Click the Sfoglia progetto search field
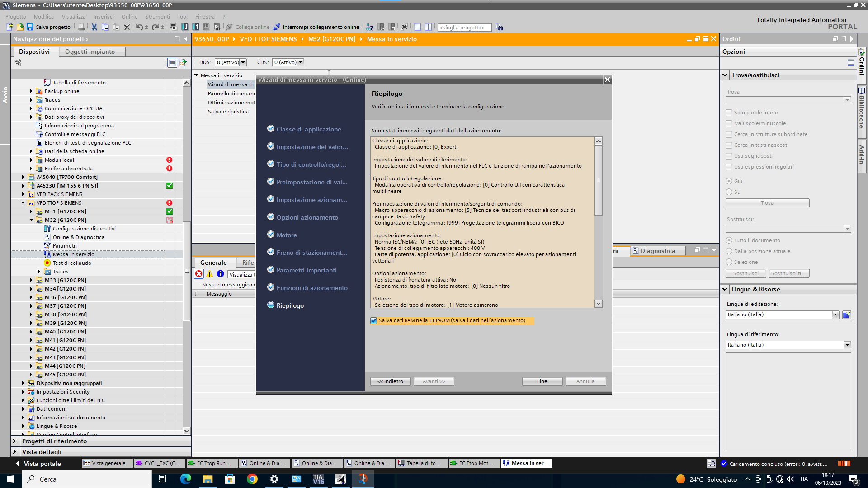The width and height of the screenshot is (868, 488). pos(465,28)
